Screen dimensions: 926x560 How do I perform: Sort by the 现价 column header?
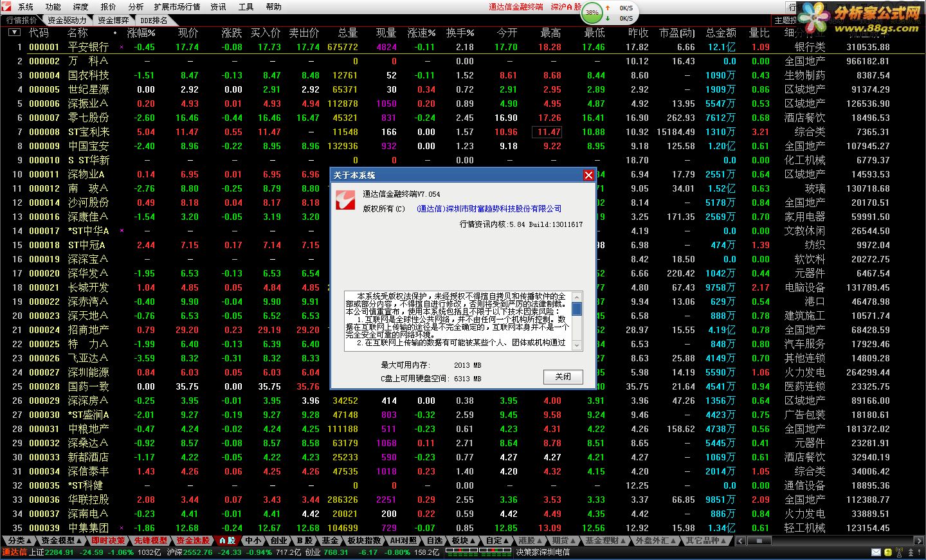(x=188, y=33)
